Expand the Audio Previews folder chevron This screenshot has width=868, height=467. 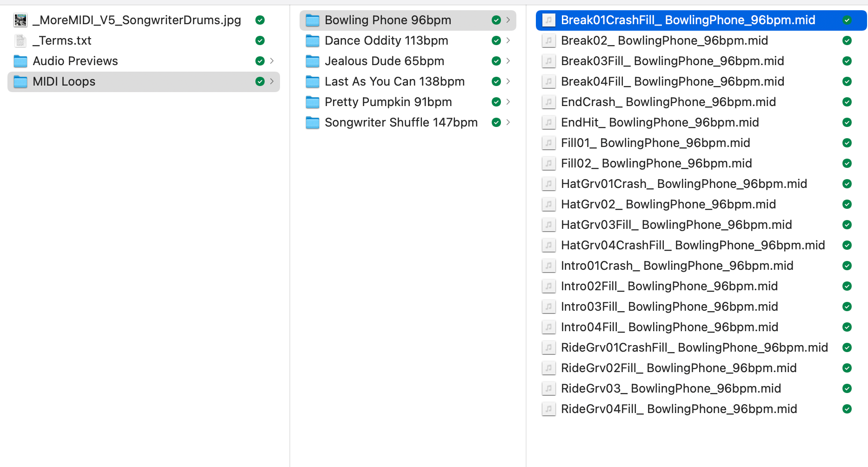272,61
